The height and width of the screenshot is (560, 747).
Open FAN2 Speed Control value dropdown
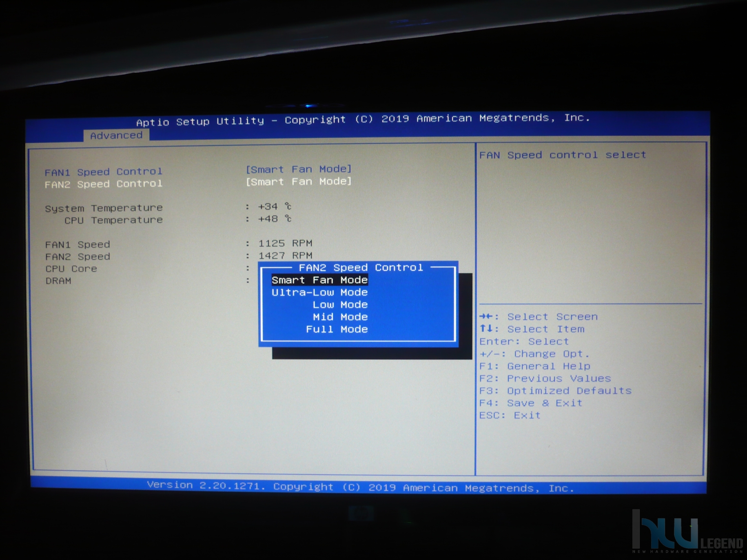tap(299, 181)
